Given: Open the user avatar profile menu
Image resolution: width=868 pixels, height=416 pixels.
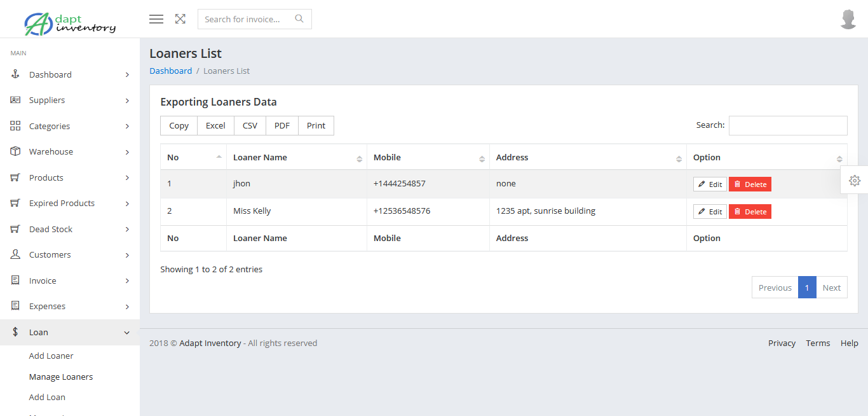Looking at the screenshot, I should pos(848,19).
